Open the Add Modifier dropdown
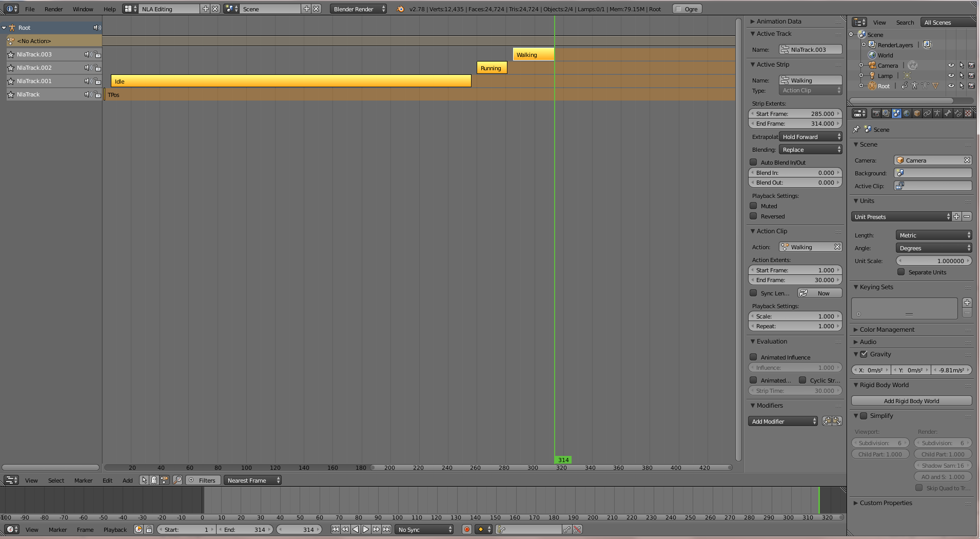The height and width of the screenshot is (539, 980). point(782,422)
